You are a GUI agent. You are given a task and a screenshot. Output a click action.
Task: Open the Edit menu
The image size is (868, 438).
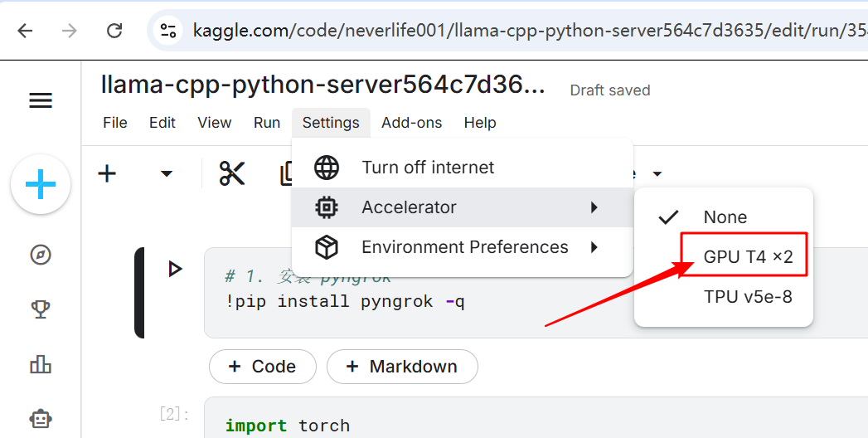pos(162,123)
